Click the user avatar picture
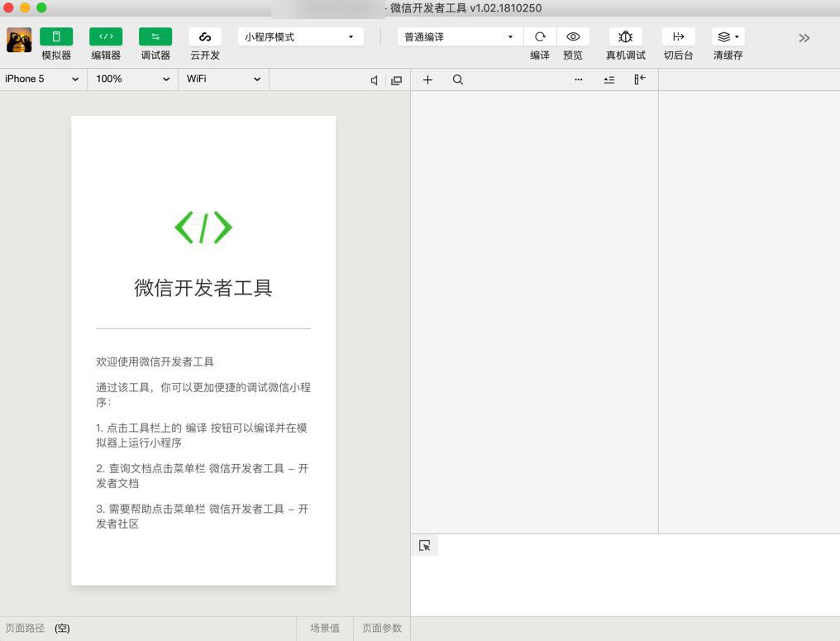This screenshot has height=641, width=840. point(19,41)
